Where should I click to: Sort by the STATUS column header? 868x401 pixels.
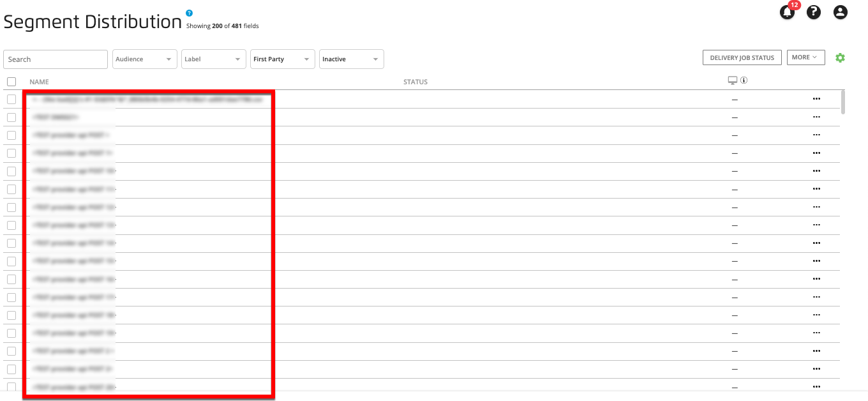[x=415, y=82]
